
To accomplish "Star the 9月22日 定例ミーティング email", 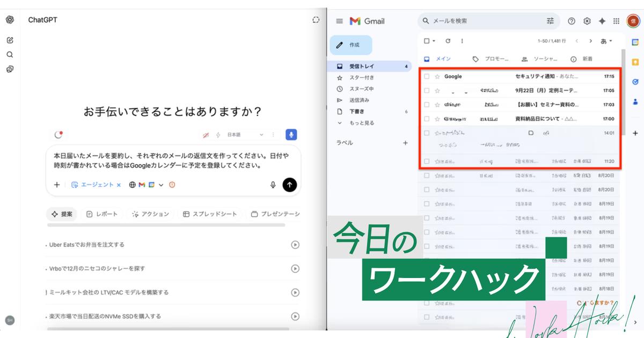I will click(x=437, y=91).
